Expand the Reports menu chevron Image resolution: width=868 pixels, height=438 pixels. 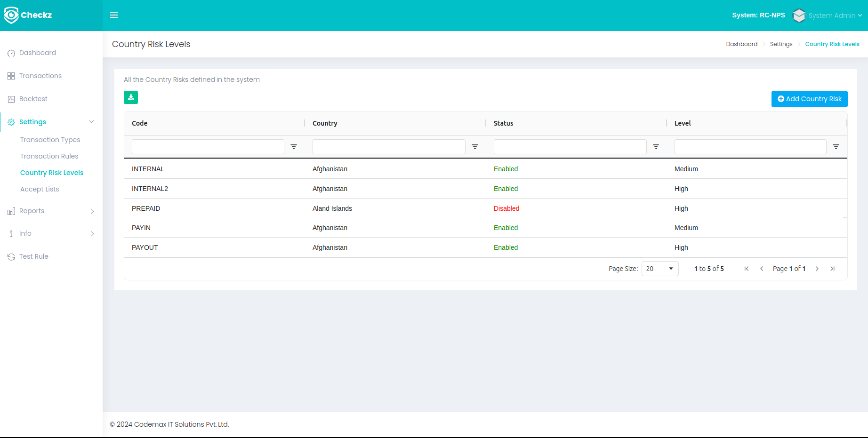(x=92, y=211)
